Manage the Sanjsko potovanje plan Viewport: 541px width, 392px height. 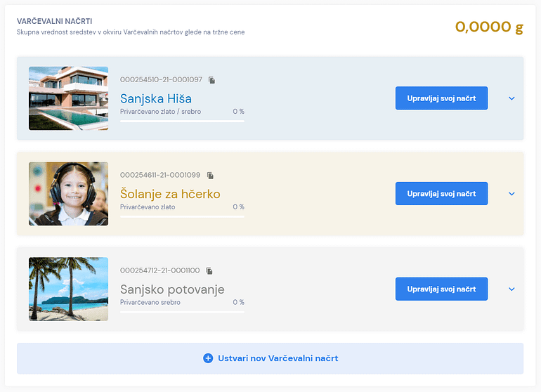tap(441, 289)
